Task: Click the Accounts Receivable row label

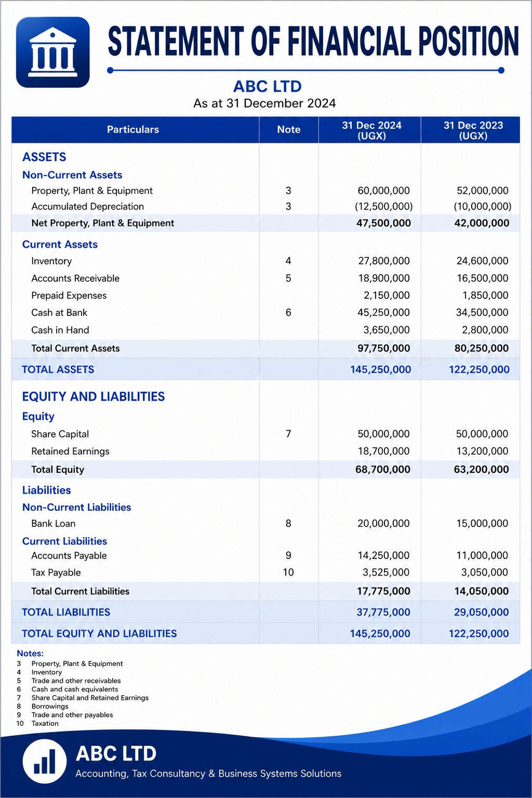Action: pos(75,278)
